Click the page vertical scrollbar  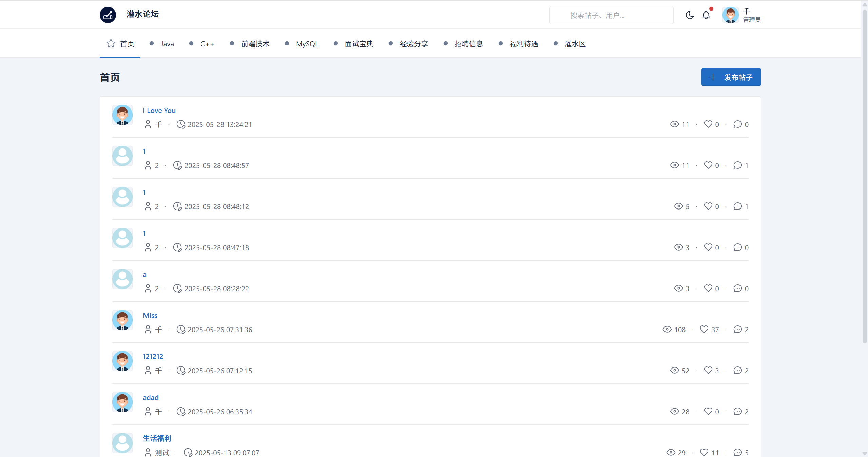[865, 176]
